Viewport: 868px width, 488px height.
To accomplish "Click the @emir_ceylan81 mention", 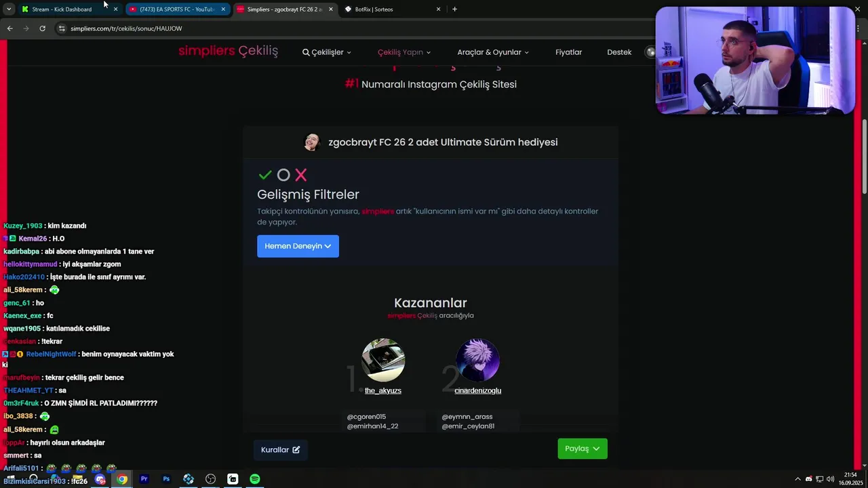I will [x=468, y=426].
